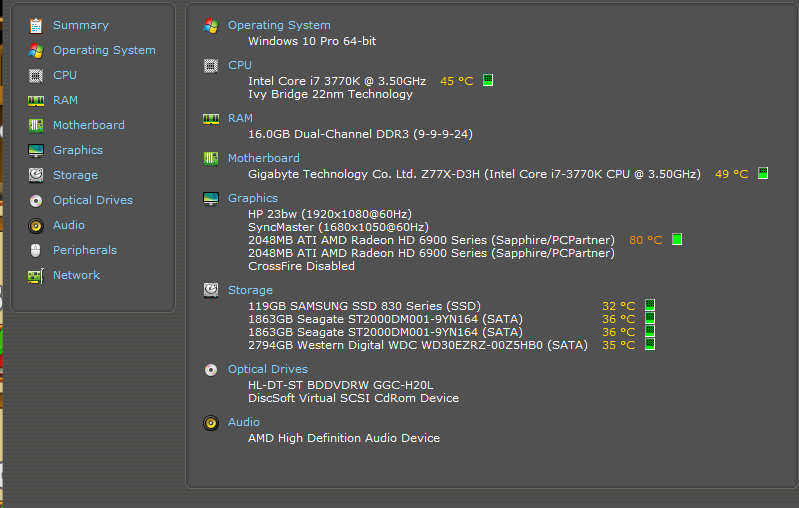Open the Summary section in sidebar
This screenshot has height=508, width=799.
click(x=81, y=25)
